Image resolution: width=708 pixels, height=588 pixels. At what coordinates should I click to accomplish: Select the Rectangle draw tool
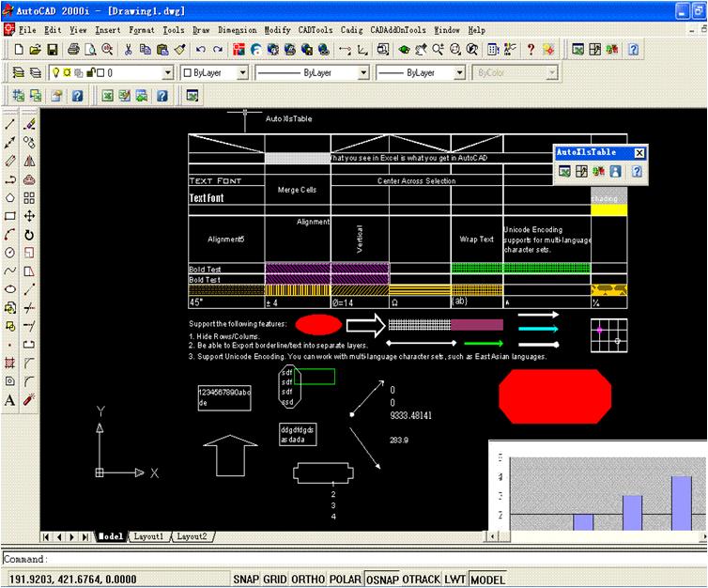coord(10,216)
